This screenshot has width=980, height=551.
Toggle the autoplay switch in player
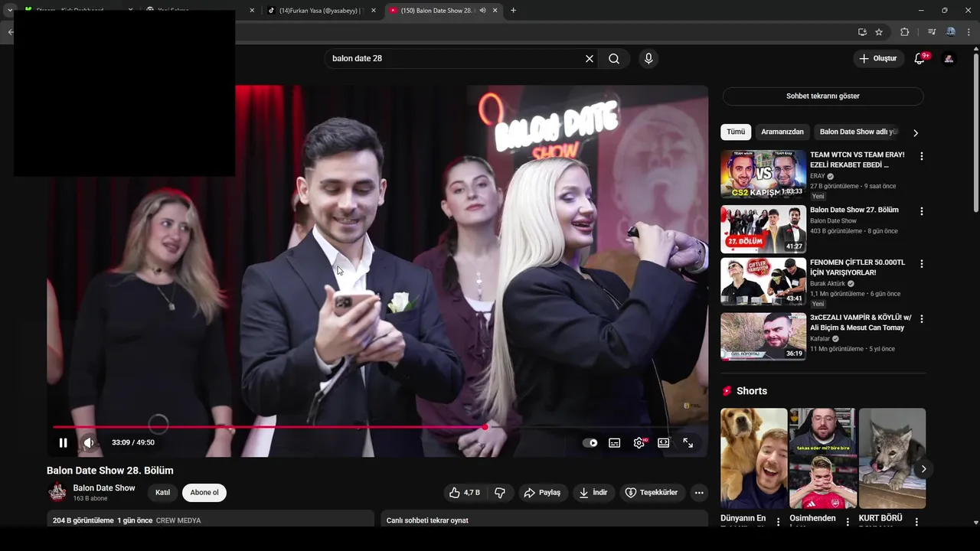590,442
